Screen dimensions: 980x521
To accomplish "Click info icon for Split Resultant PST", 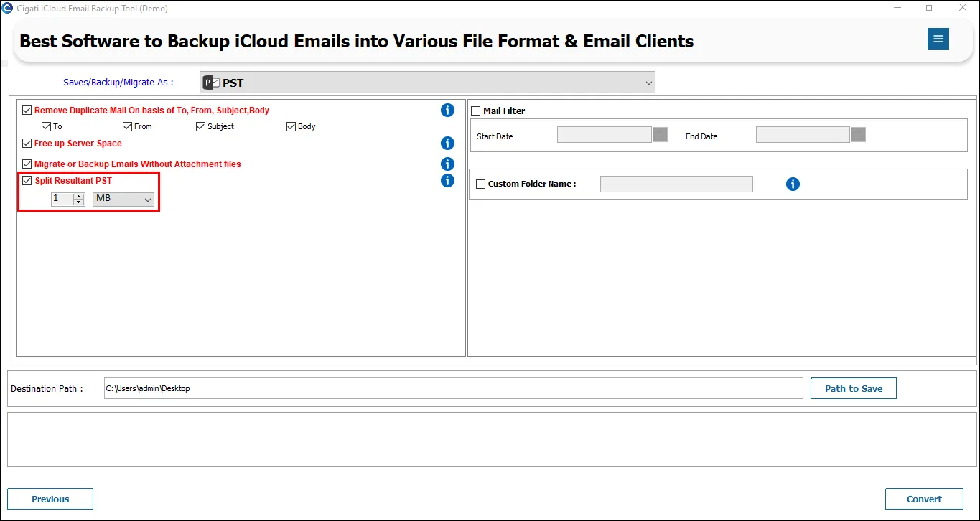I will [447, 181].
